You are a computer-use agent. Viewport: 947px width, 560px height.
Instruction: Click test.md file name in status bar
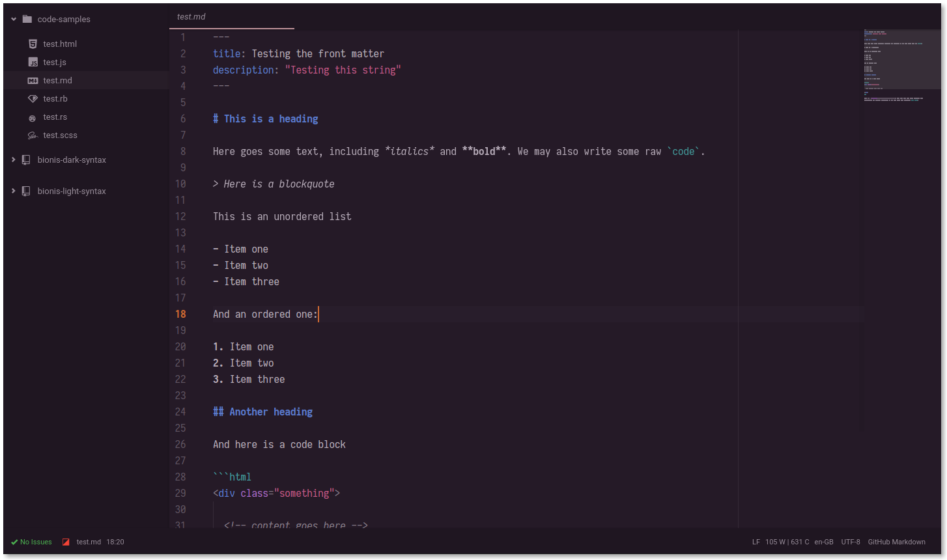(89, 542)
